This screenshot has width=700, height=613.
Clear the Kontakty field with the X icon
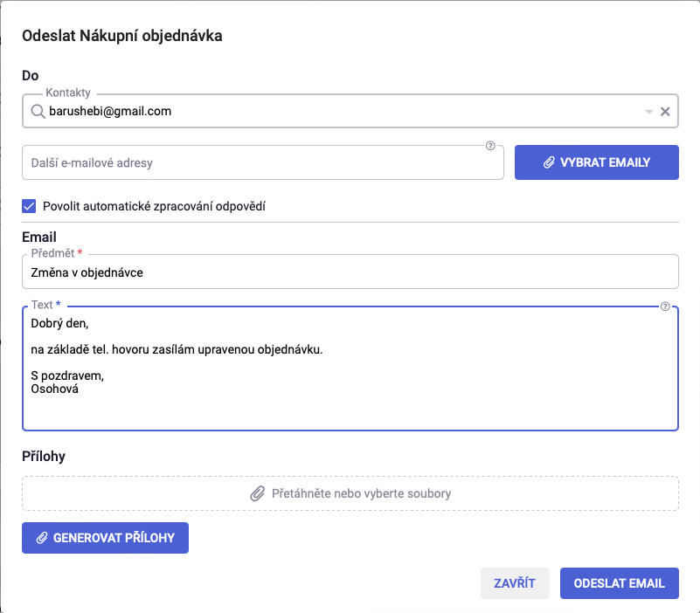click(x=665, y=112)
